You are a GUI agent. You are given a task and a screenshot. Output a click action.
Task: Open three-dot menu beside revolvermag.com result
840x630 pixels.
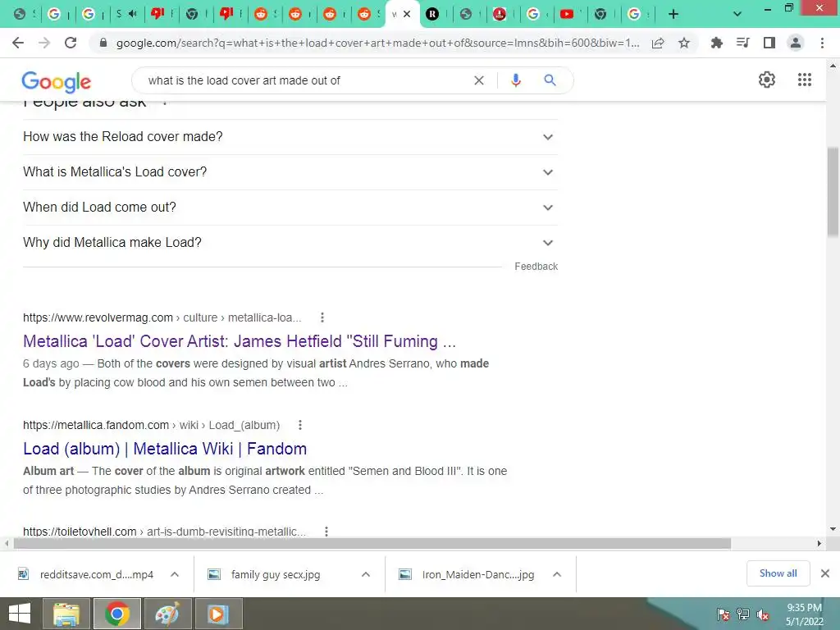[x=322, y=317]
